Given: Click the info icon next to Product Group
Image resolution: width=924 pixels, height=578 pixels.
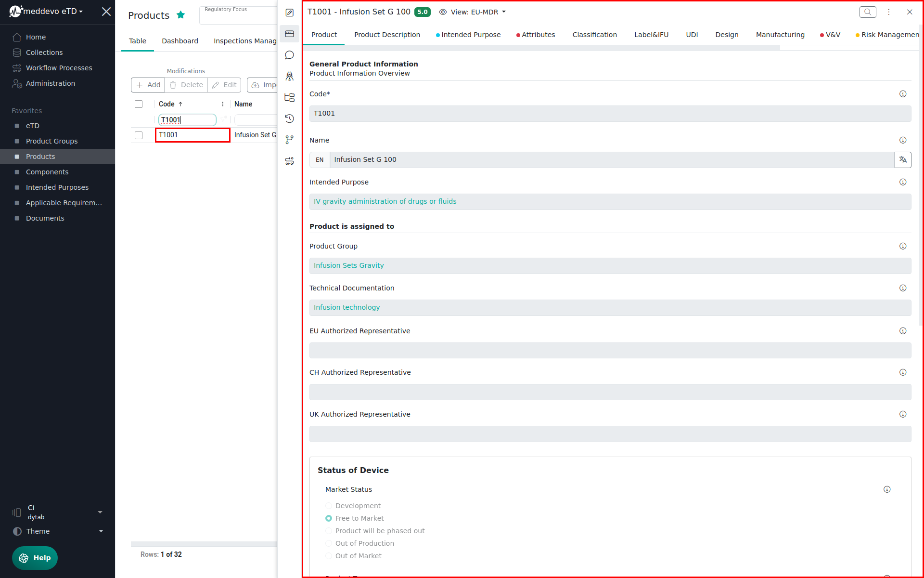Looking at the screenshot, I should [902, 246].
